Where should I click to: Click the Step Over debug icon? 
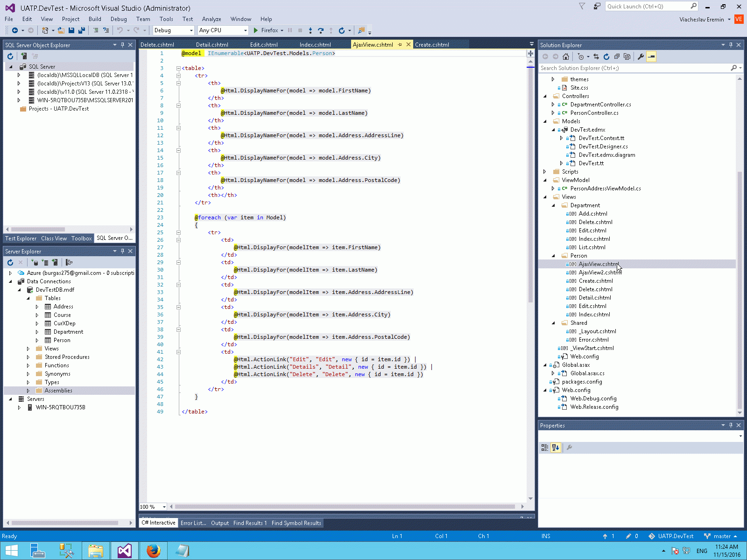click(x=321, y=30)
